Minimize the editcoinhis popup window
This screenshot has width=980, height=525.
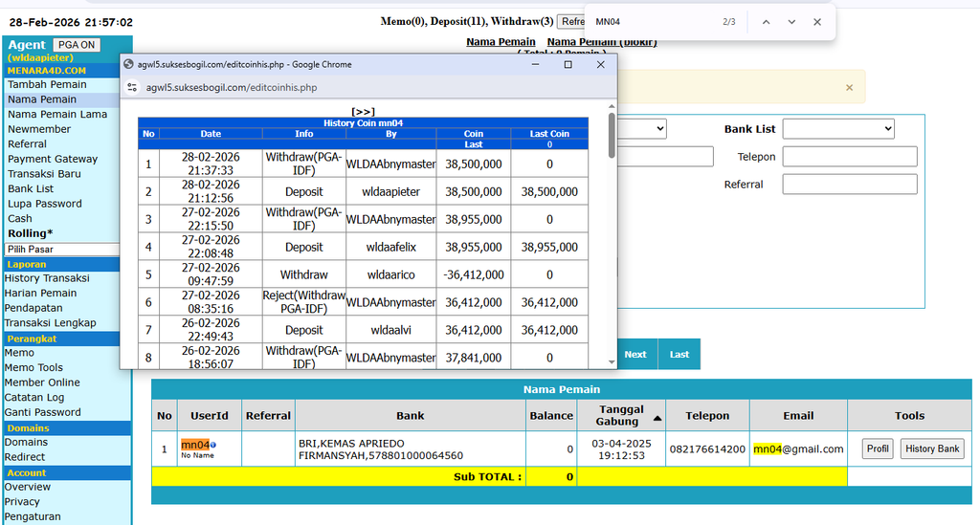point(535,64)
